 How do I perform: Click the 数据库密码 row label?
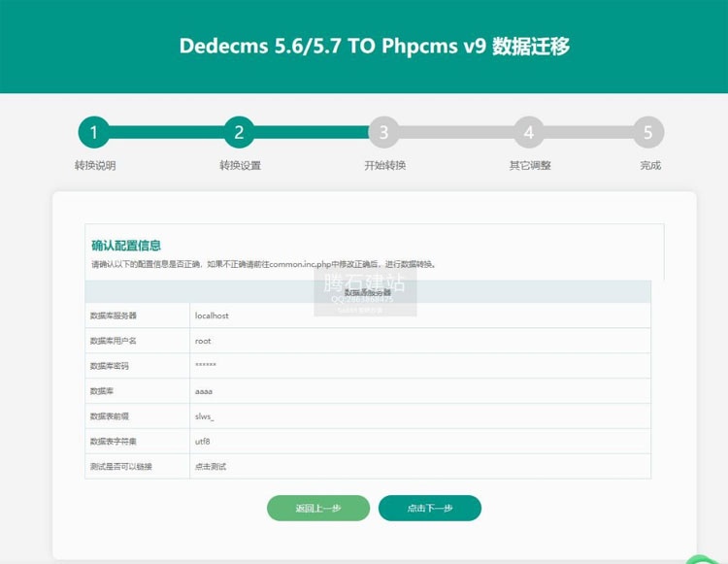(109, 366)
